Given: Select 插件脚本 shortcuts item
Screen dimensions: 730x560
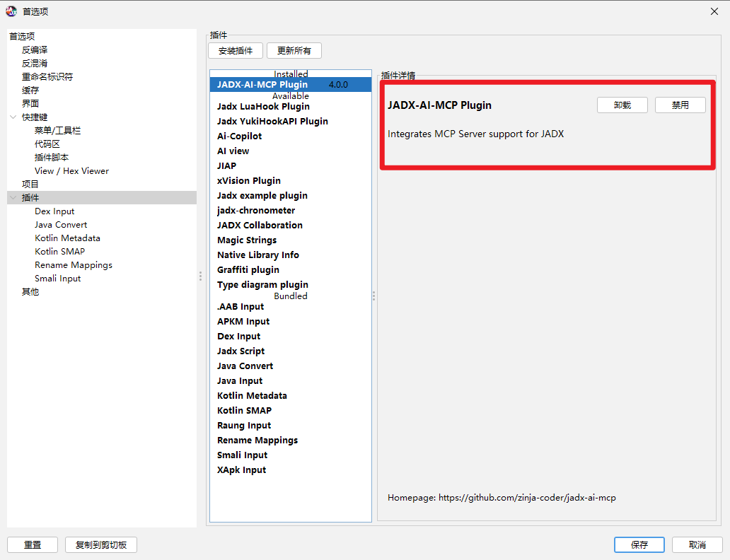Looking at the screenshot, I should tap(51, 158).
